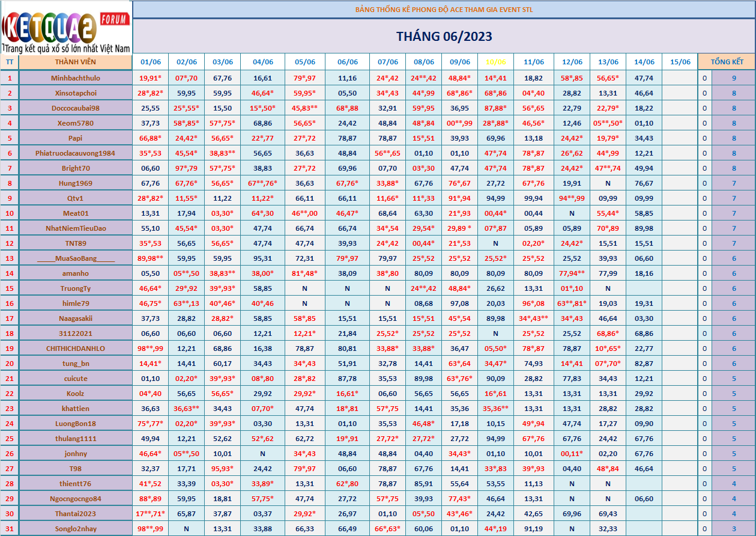756x536 pixels.
Task: Click member name Songlo2nhay
Action: [75, 529]
